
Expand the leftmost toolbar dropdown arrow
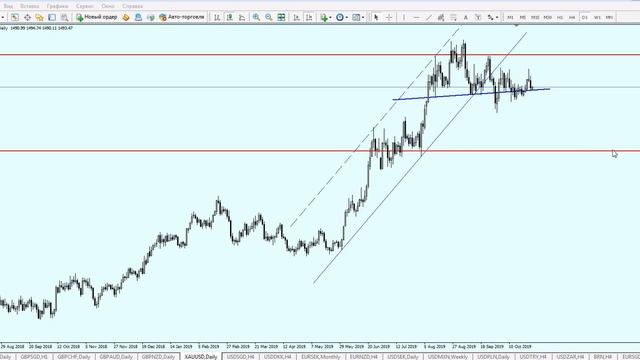(x=3, y=18)
